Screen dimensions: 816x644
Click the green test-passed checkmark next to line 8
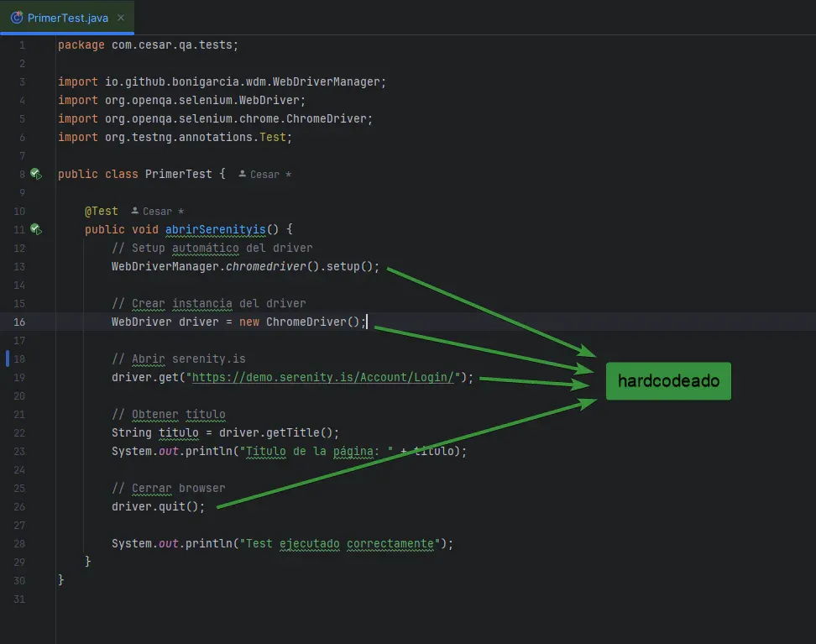[35, 174]
